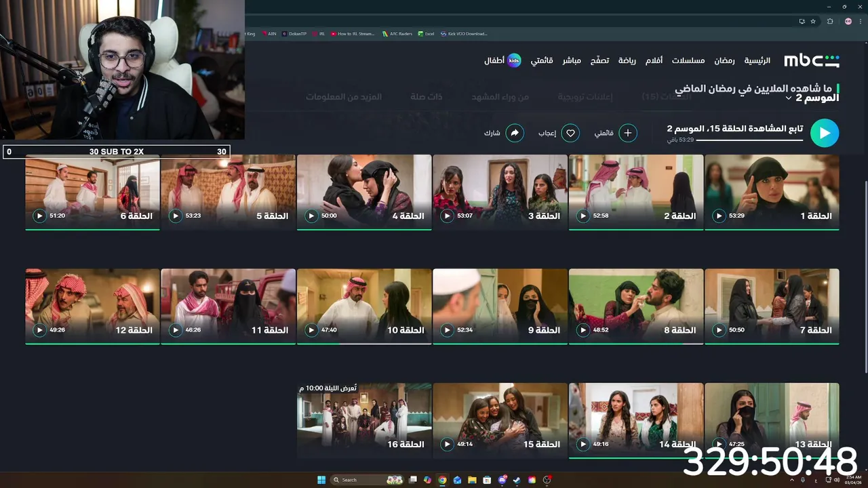The height and width of the screenshot is (488, 868).
Task: Switch to من وراء المشهد tab
Action: click(x=500, y=97)
